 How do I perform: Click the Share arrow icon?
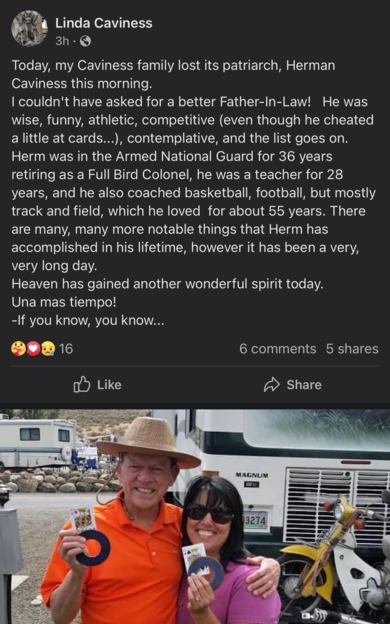(272, 385)
